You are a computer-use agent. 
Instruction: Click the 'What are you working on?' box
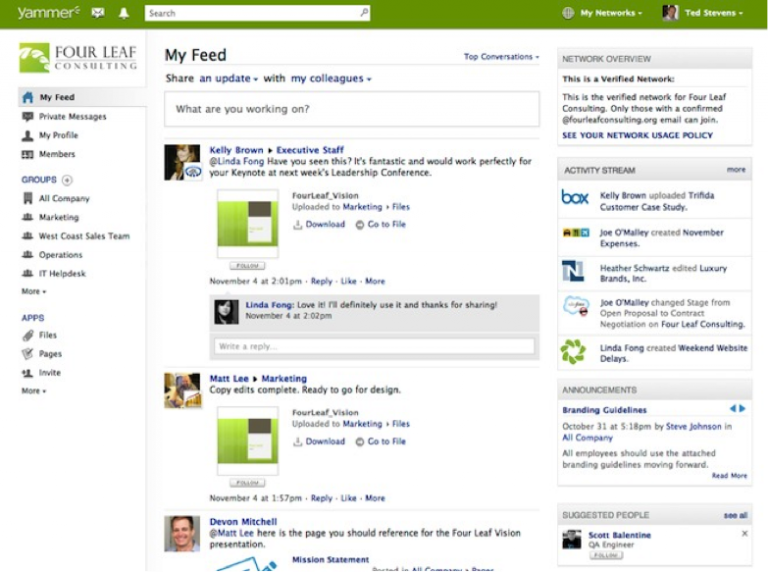point(352,109)
